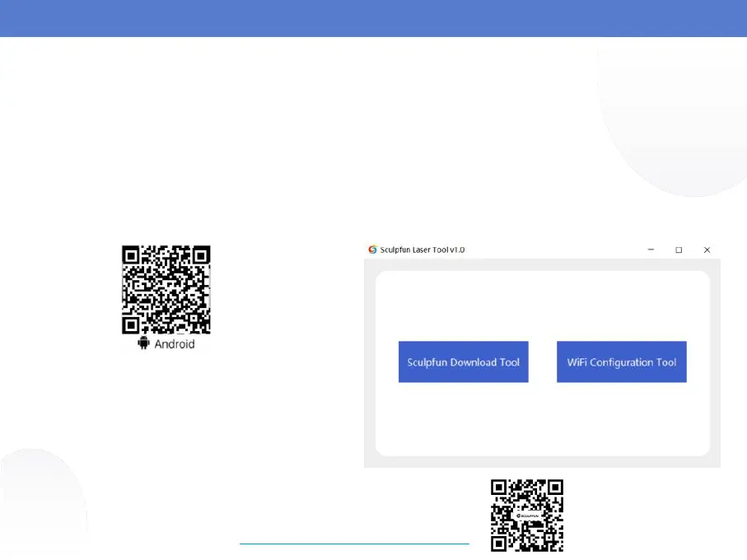Click the Sculpfun Laser Tool v1.0 title

pos(423,250)
